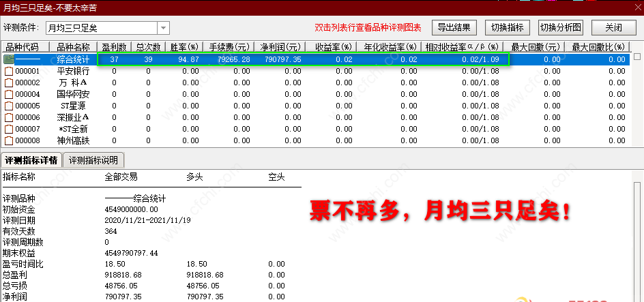Click the 4549790797.44 ending equity value
644x302 pixels.
132,253
